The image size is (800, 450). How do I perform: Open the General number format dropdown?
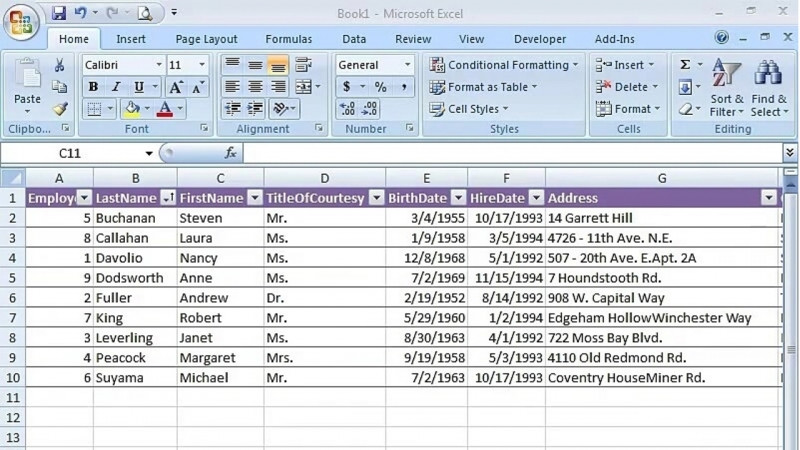pos(407,65)
